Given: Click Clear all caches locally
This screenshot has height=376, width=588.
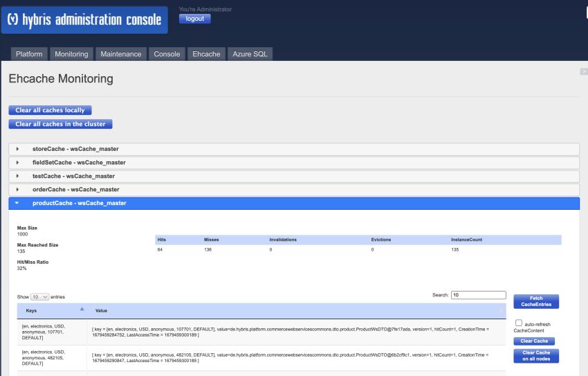Looking at the screenshot, I should (x=50, y=110).
